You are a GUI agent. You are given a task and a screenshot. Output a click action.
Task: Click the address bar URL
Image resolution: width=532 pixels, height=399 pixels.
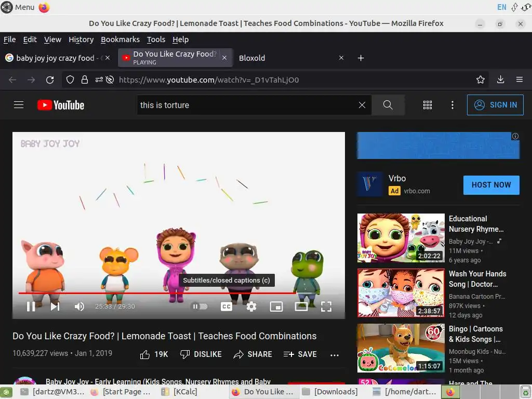point(209,79)
